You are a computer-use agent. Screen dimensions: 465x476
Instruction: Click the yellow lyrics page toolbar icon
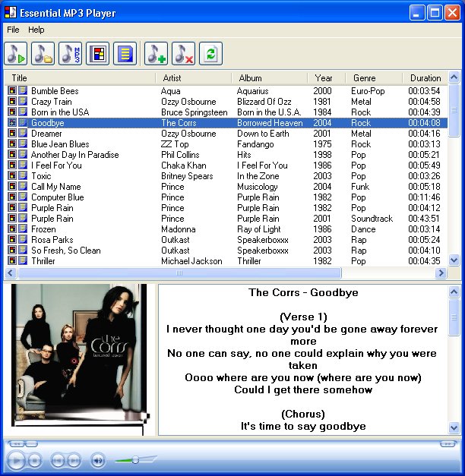point(125,54)
